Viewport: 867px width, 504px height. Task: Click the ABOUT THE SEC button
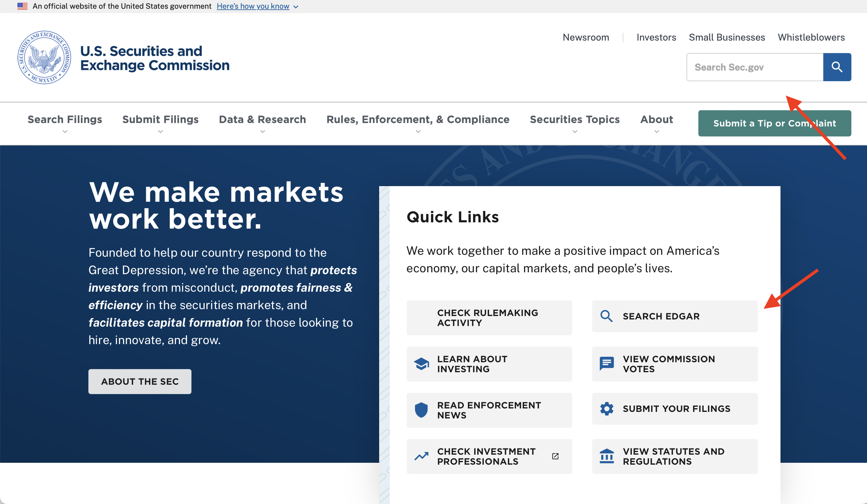point(140,381)
